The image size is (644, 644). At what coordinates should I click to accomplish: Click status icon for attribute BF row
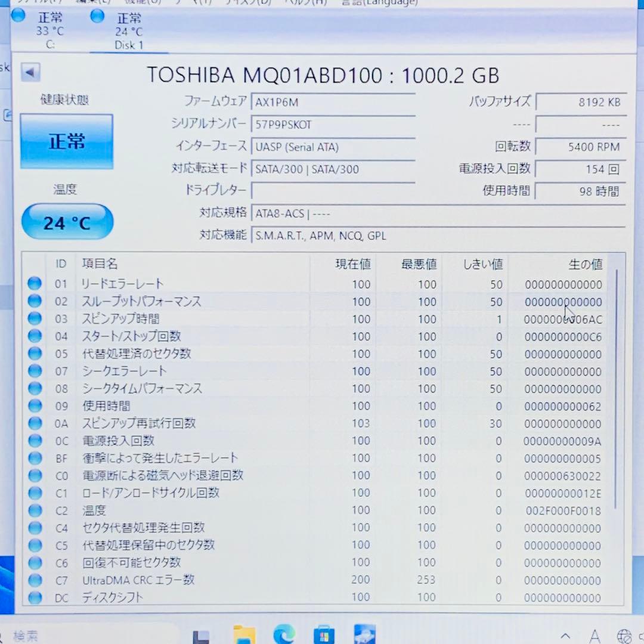coord(35,458)
